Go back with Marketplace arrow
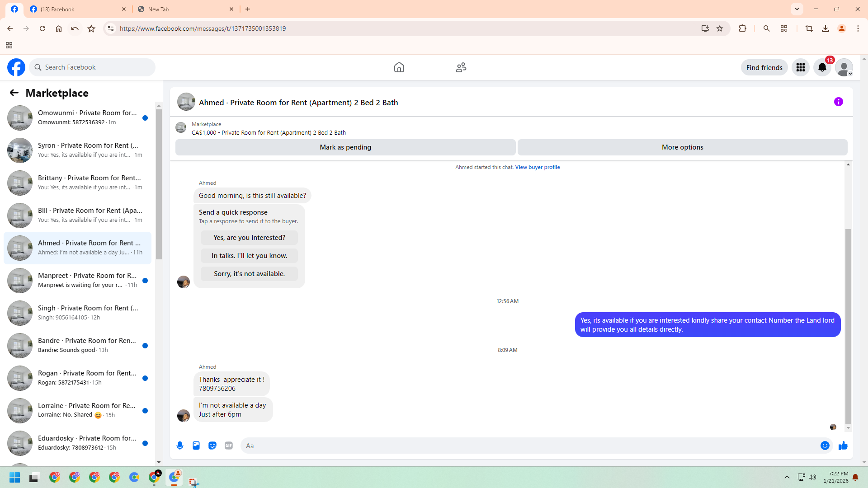The image size is (868, 488). coord(14,93)
